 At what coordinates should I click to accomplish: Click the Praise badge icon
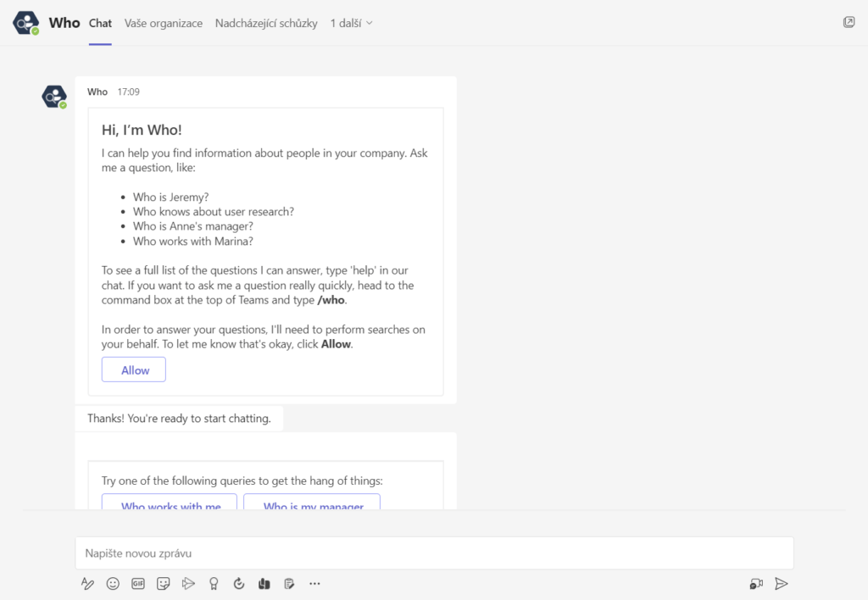point(214,583)
